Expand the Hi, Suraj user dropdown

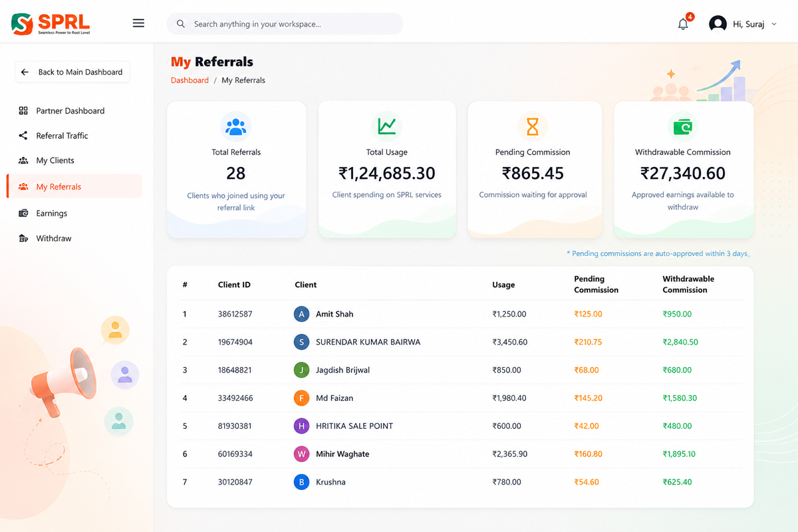coord(774,24)
